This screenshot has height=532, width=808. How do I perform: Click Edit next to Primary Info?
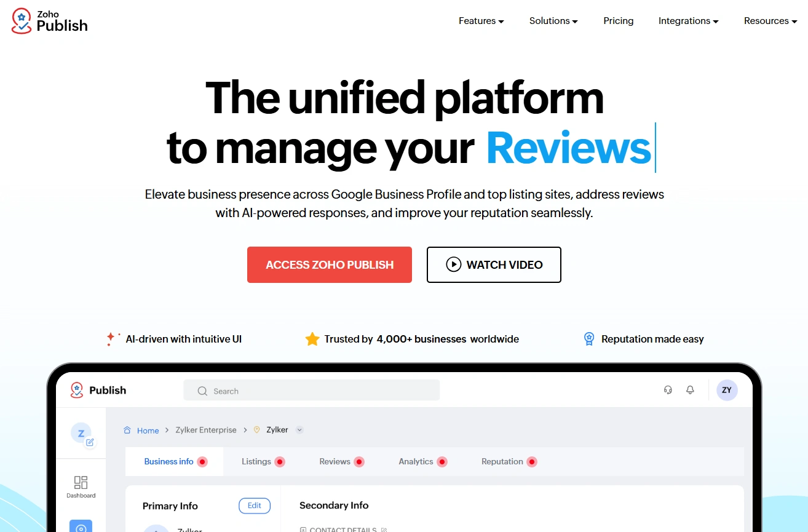point(254,506)
